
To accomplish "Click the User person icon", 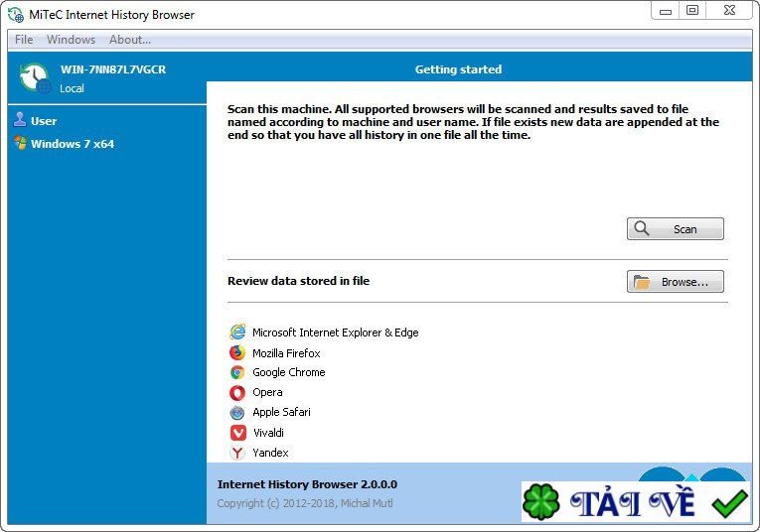I will [x=20, y=119].
